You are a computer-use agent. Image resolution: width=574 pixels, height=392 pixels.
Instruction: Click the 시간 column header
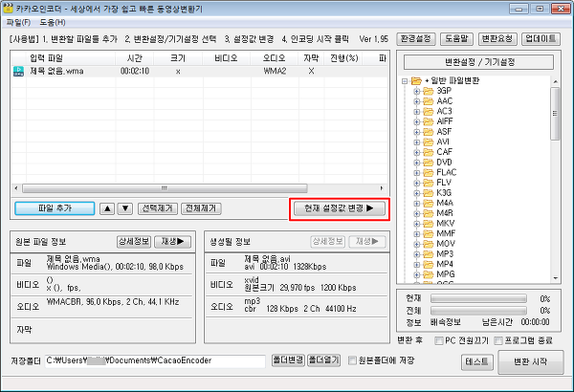tap(135, 58)
